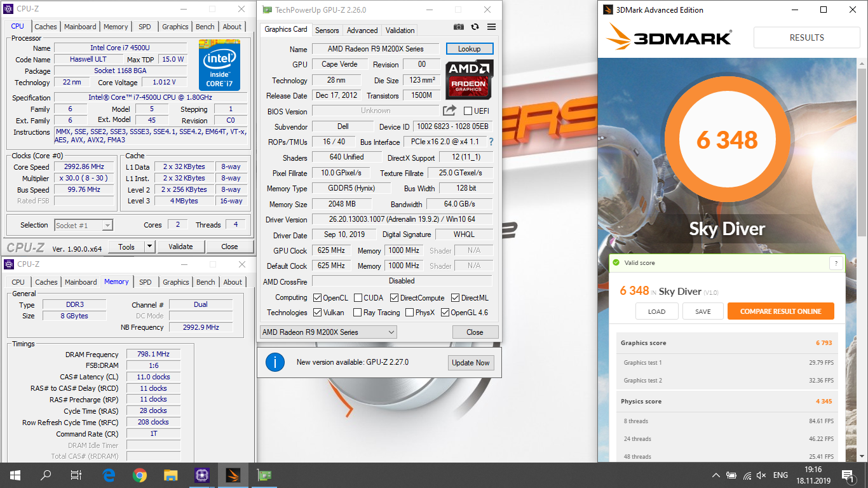The image size is (868, 488).
Task: Click the ENG language indicator
Action: tap(780, 475)
